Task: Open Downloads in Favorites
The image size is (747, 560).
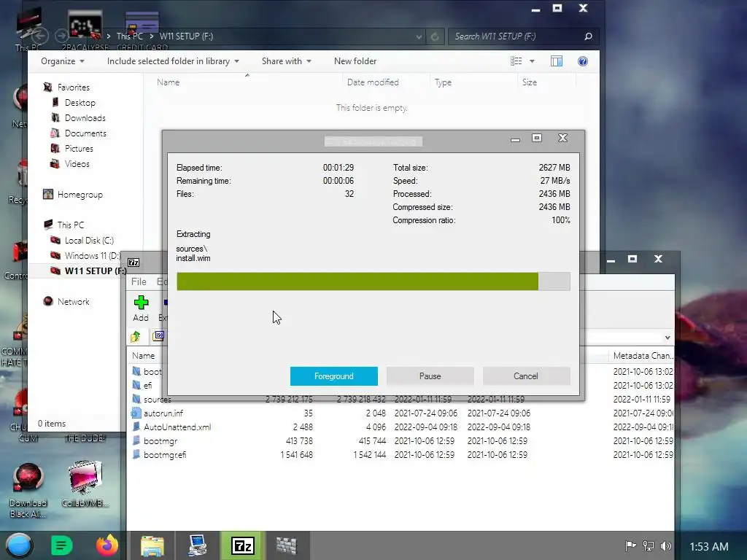Action: pos(85,117)
